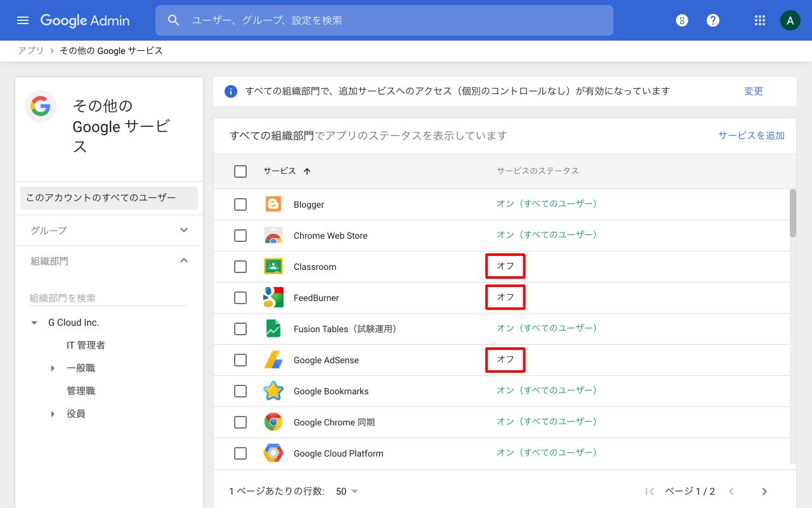The width and height of the screenshot is (812, 508).
Task: Select all services header checkbox
Action: (240, 171)
